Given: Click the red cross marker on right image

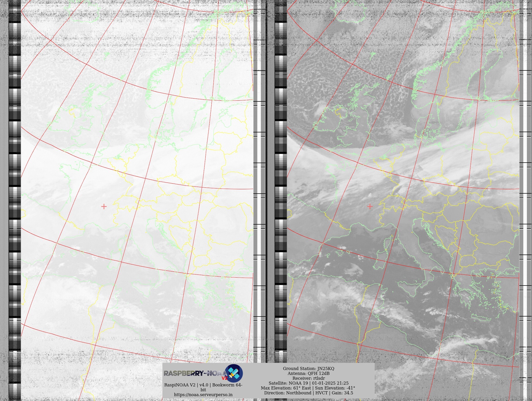Looking at the screenshot, I should pyautogui.click(x=370, y=206).
